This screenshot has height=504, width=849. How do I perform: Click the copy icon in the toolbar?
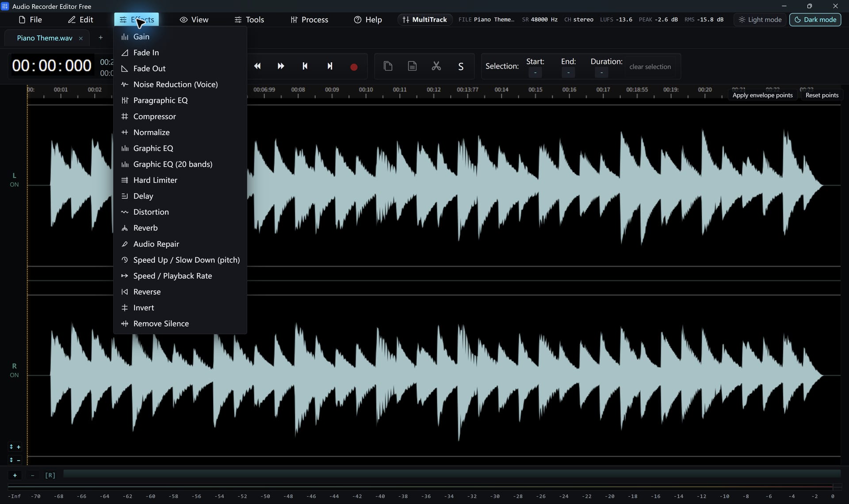click(388, 66)
